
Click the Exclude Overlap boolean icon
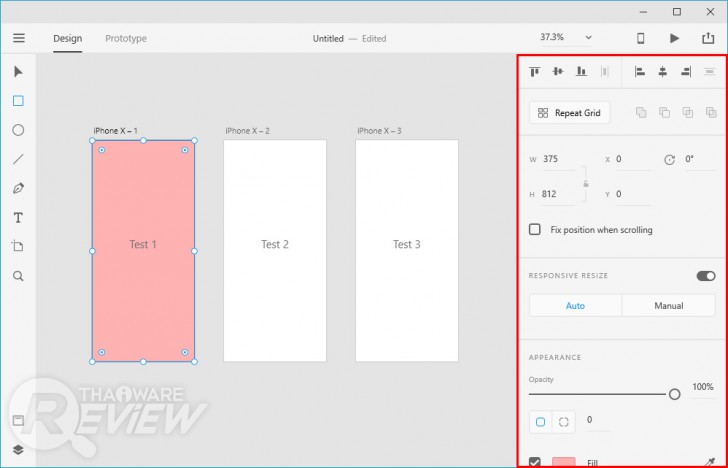tap(711, 112)
